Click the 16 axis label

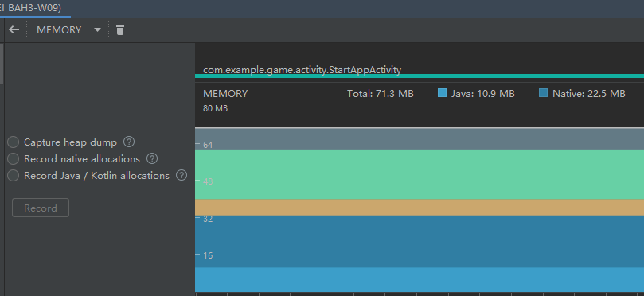point(208,255)
